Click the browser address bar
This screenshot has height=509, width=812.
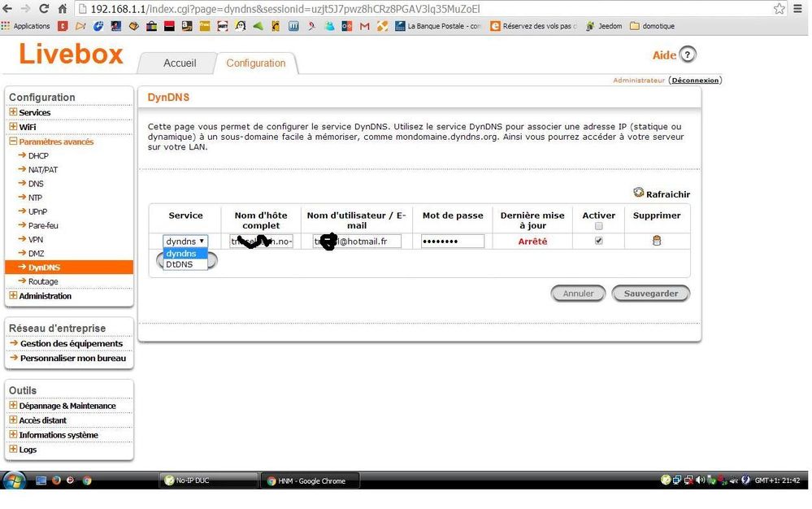pyautogui.click(x=424, y=9)
